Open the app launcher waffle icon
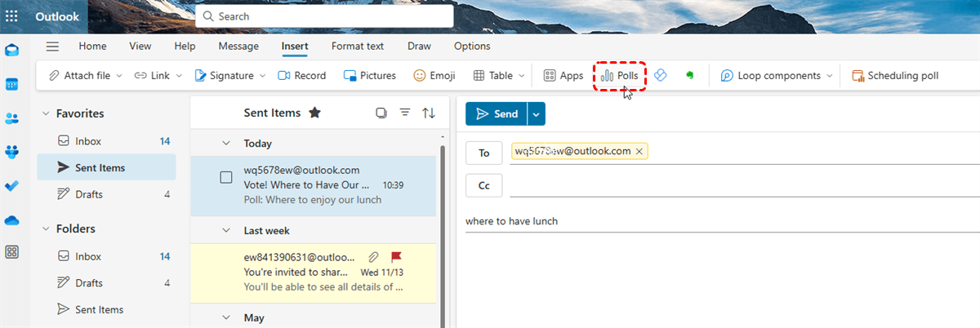Screen dimensions: 980x328 click(12, 16)
